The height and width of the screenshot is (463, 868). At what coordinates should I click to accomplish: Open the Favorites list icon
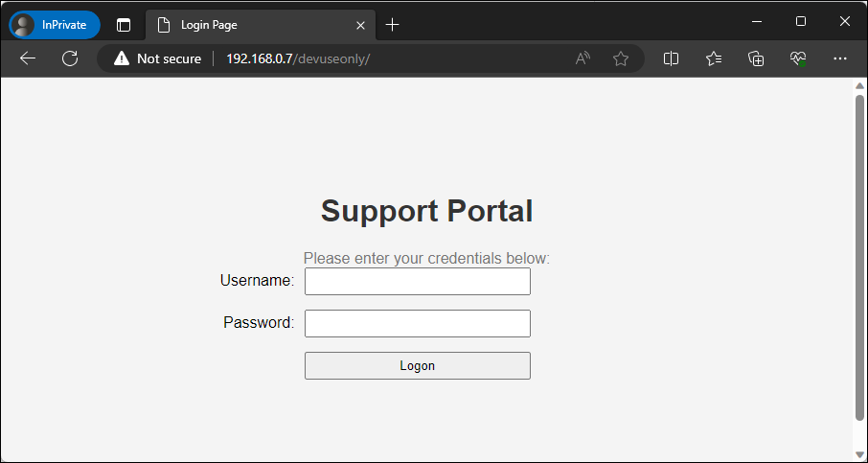tap(714, 58)
